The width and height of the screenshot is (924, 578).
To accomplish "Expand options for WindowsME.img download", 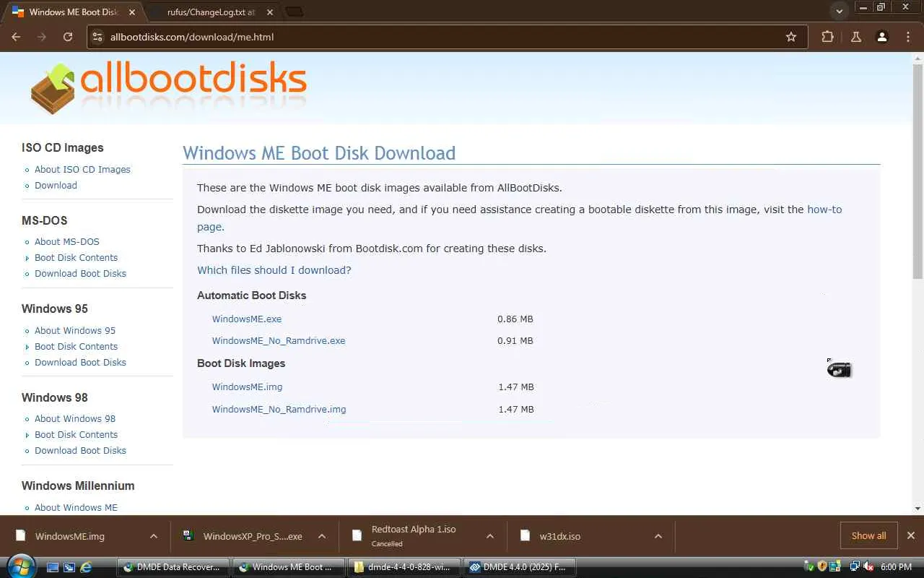I will click(x=154, y=536).
